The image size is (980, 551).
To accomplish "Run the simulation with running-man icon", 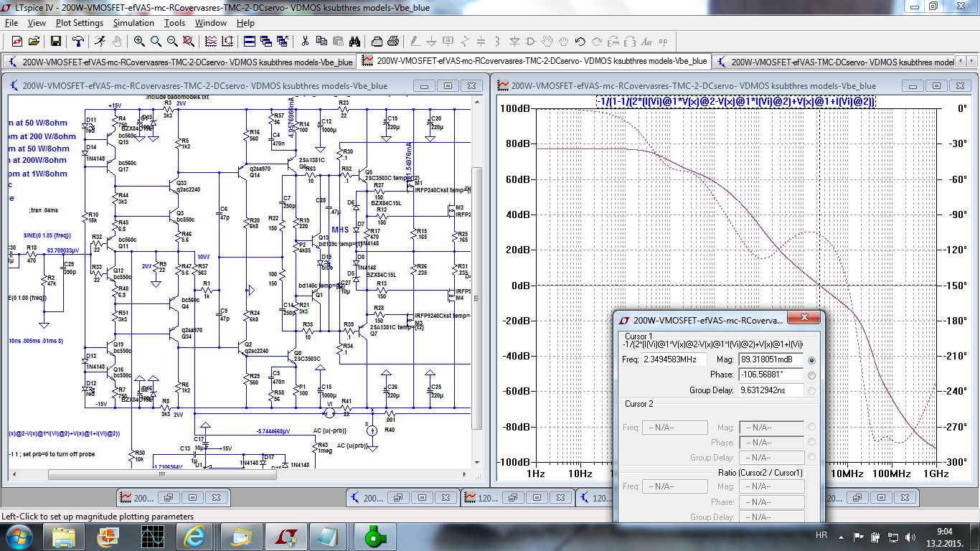I will coord(100,41).
